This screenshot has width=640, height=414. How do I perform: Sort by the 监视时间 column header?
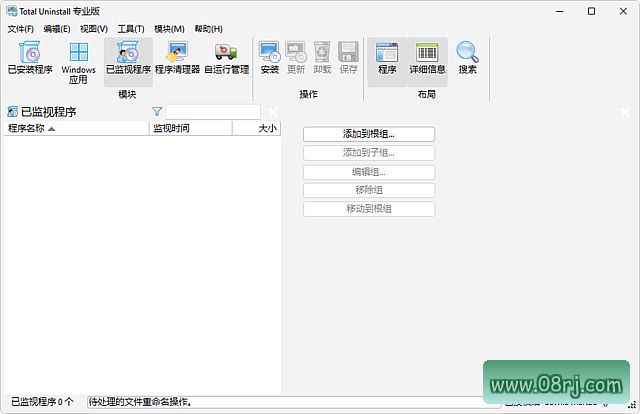[x=191, y=128]
